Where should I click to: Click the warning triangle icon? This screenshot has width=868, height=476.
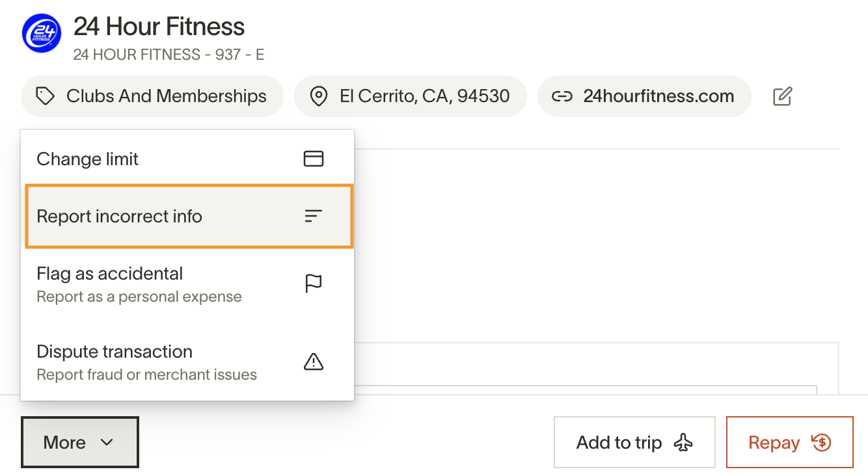pyautogui.click(x=314, y=362)
